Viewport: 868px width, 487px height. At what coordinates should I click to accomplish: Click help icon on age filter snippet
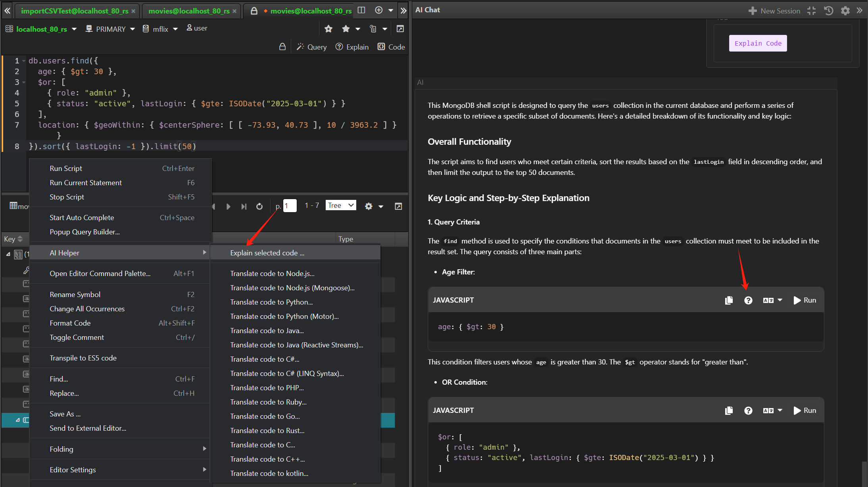(x=748, y=300)
